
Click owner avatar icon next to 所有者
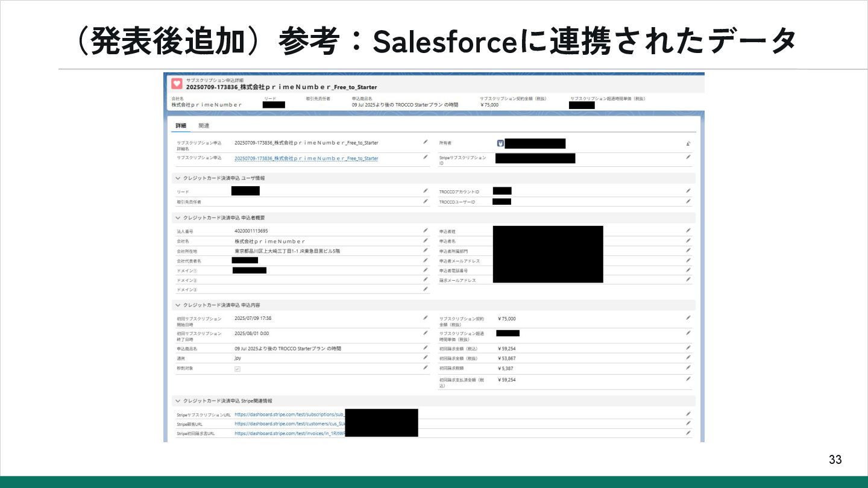click(x=500, y=143)
